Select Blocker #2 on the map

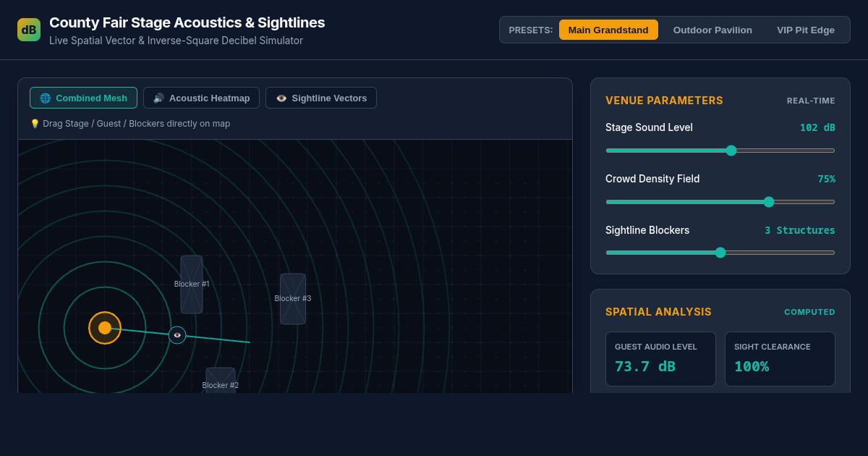coord(221,381)
